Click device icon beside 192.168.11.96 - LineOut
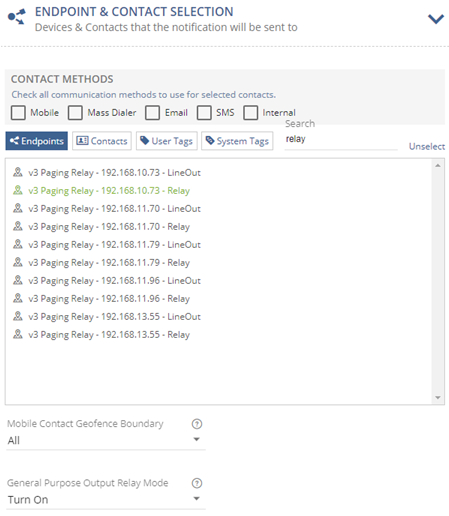Screen dimensions: 449x516 click(18, 280)
